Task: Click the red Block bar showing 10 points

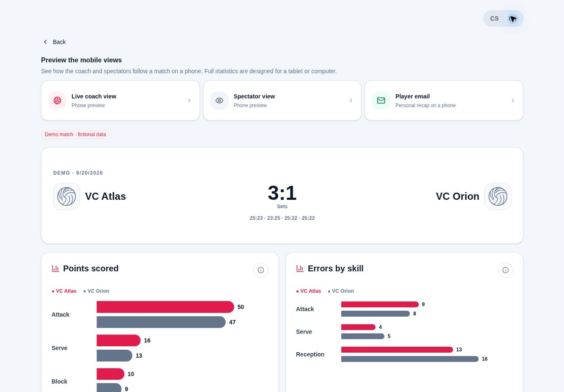Action: point(111,374)
